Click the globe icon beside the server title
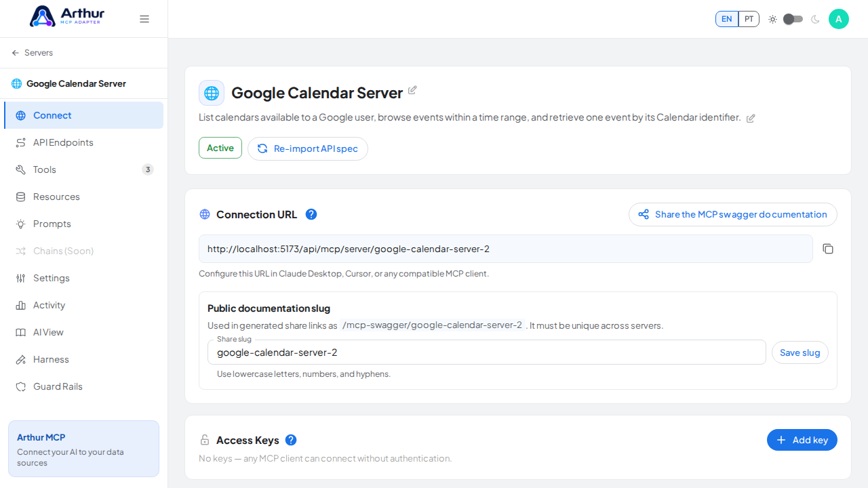The image size is (868, 488). pos(212,93)
